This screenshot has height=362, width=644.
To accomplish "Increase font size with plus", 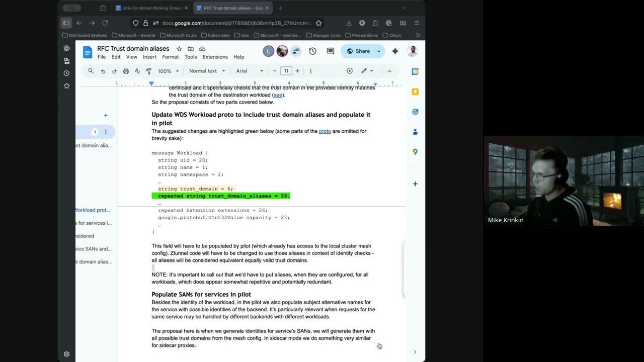I will (297, 71).
